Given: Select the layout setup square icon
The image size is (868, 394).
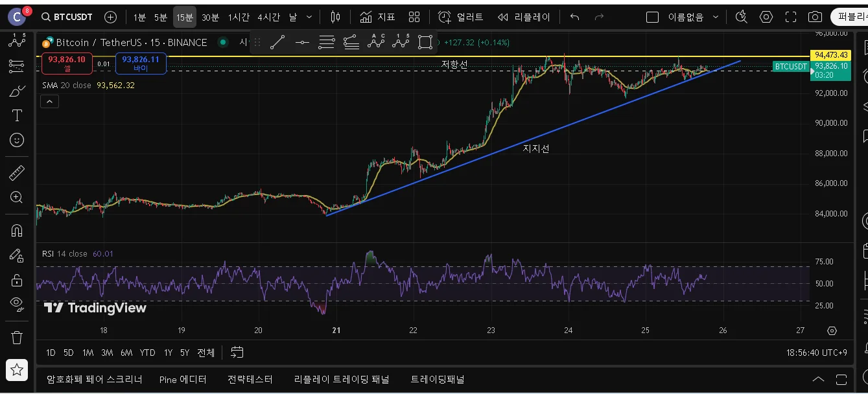Looking at the screenshot, I should tap(653, 17).
